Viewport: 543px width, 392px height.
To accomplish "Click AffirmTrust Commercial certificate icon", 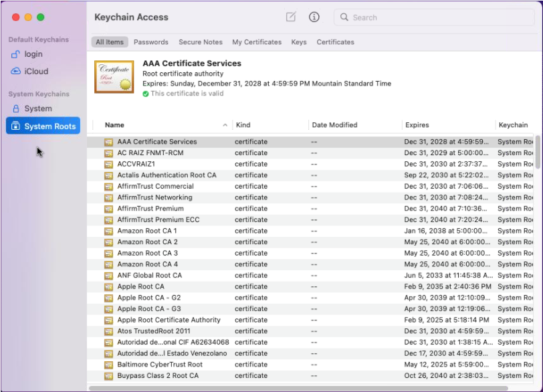I will tap(109, 187).
